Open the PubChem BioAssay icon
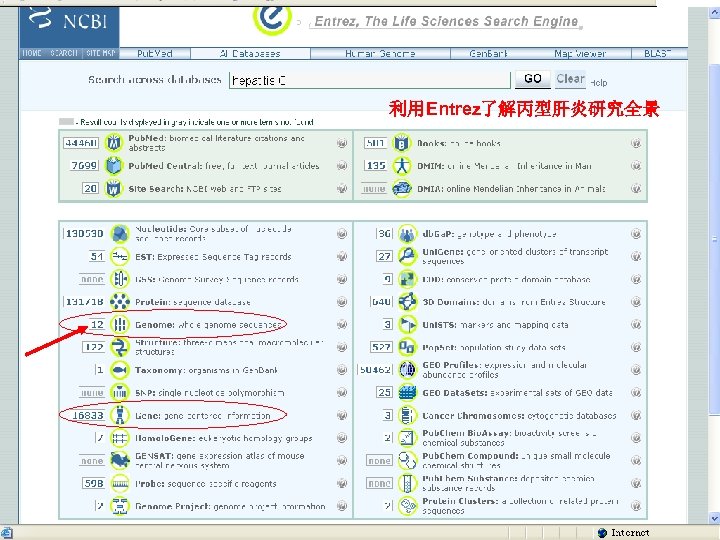 coord(407,438)
